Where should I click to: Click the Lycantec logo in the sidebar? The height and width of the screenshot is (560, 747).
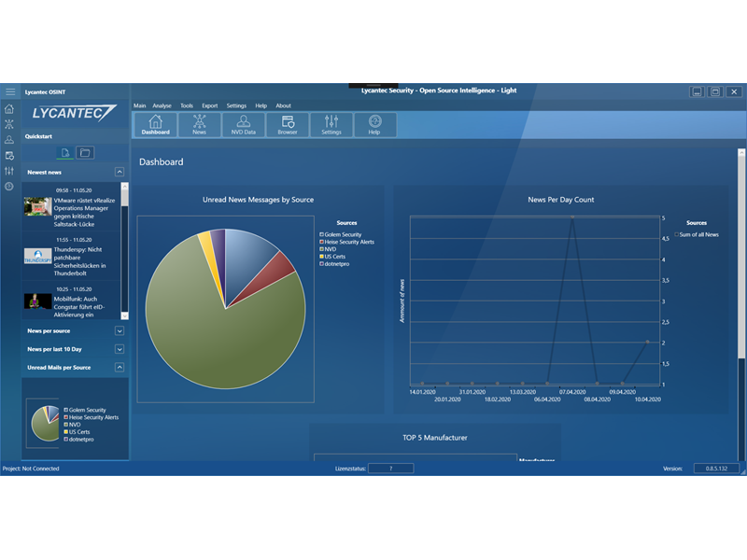pyautogui.click(x=74, y=113)
